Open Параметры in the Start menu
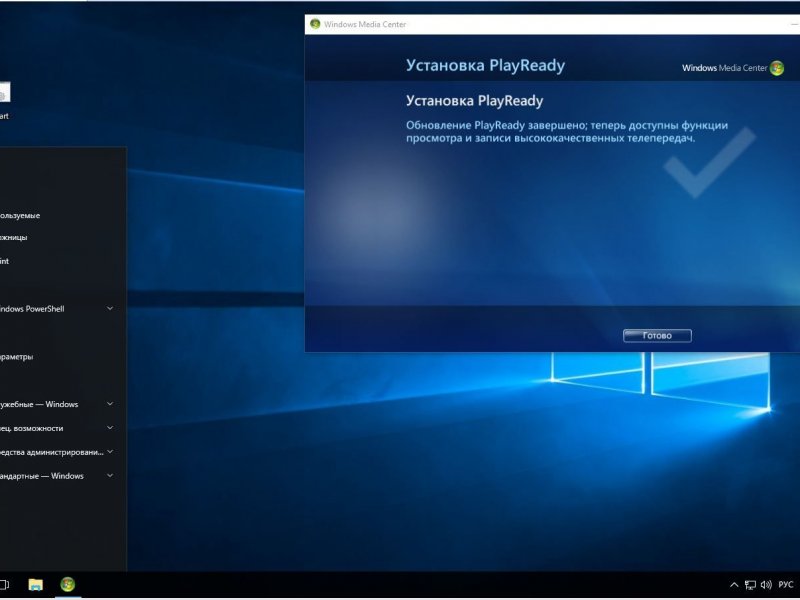Viewport: 800px width, 600px height. 17,357
